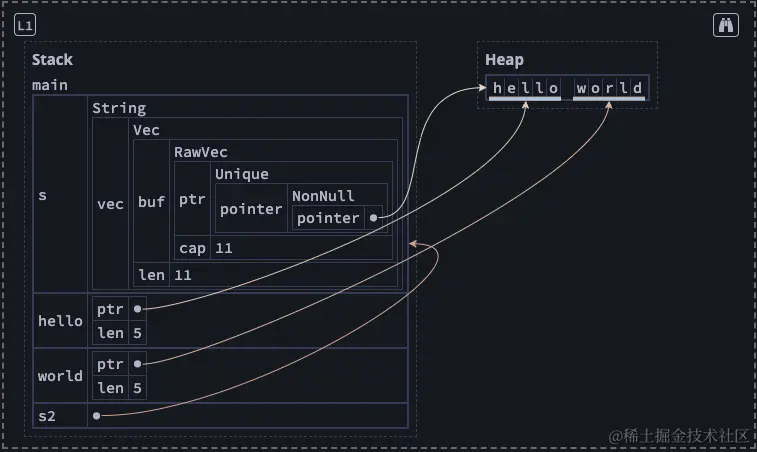Click the hello ptr dot

point(138,309)
